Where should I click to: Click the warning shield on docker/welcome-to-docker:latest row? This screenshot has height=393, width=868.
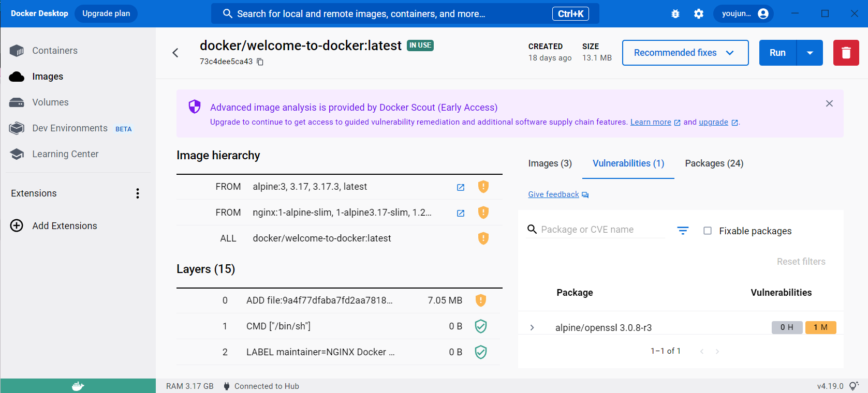(483, 238)
